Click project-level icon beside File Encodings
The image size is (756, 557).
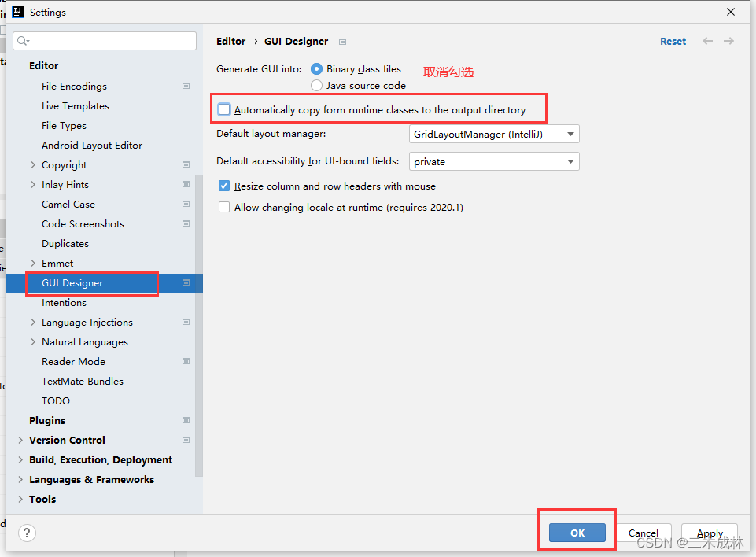point(186,86)
